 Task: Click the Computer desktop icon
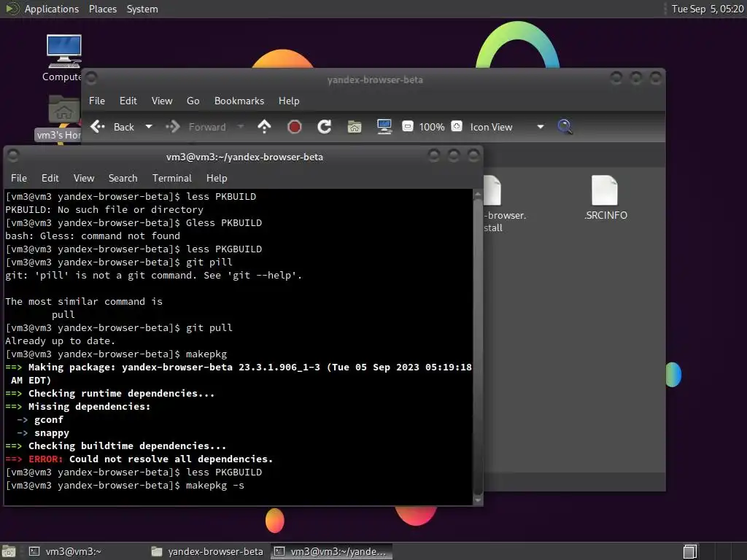click(x=63, y=58)
